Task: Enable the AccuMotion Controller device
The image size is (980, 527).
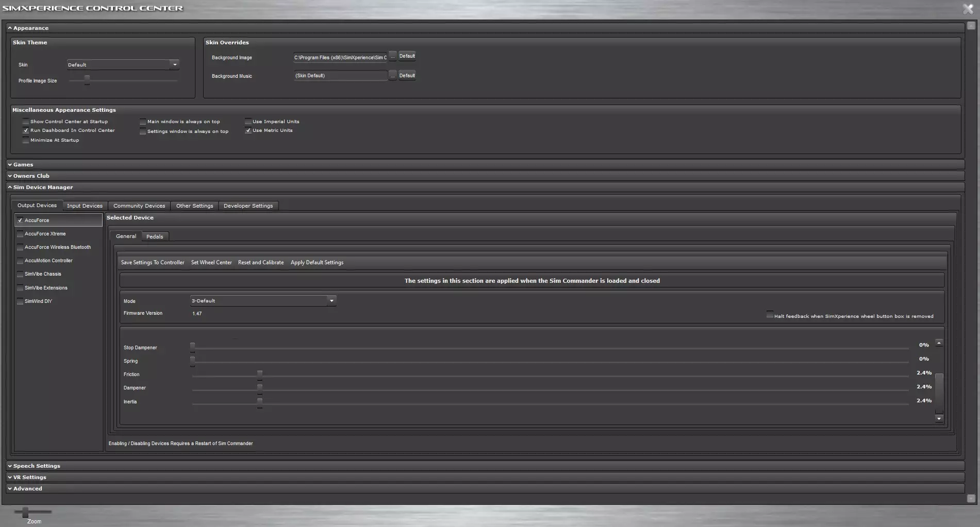Action: click(x=20, y=261)
